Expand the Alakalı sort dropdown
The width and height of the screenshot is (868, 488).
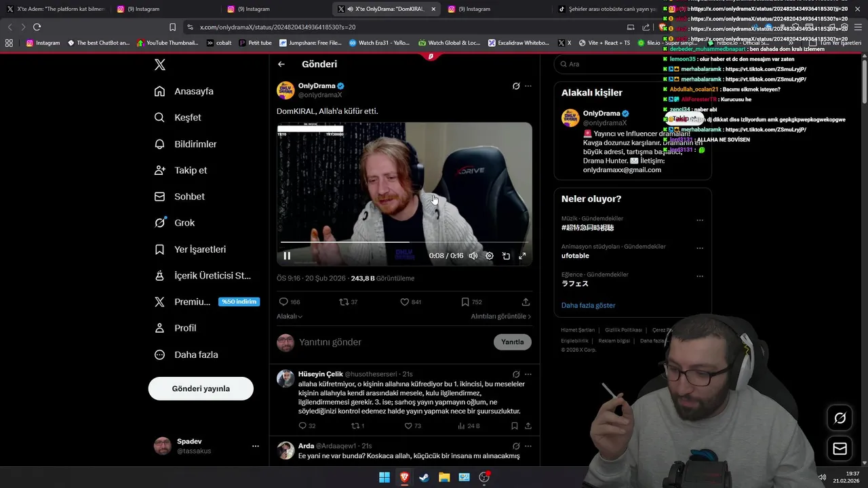click(x=290, y=317)
